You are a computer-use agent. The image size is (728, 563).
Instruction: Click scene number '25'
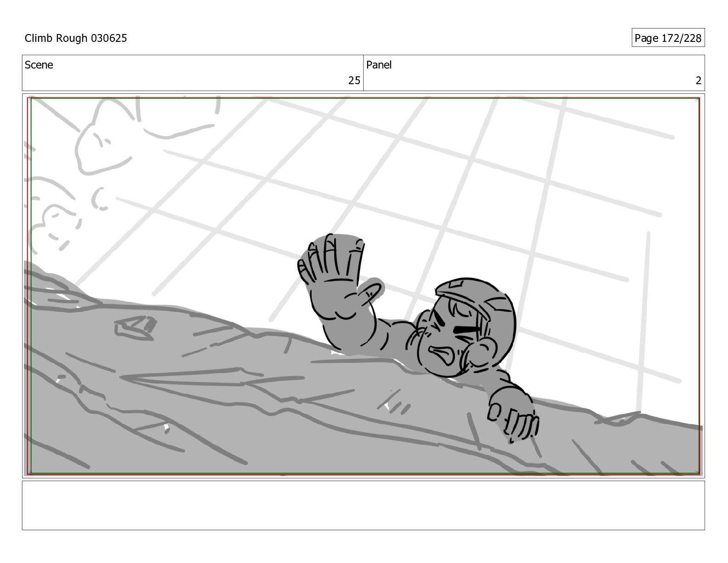pyautogui.click(x=354, y=80)
